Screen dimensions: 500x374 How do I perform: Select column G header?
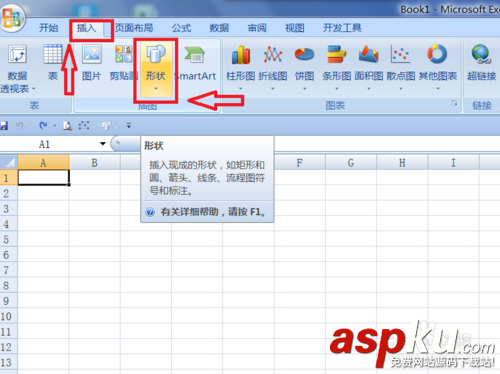351,163
